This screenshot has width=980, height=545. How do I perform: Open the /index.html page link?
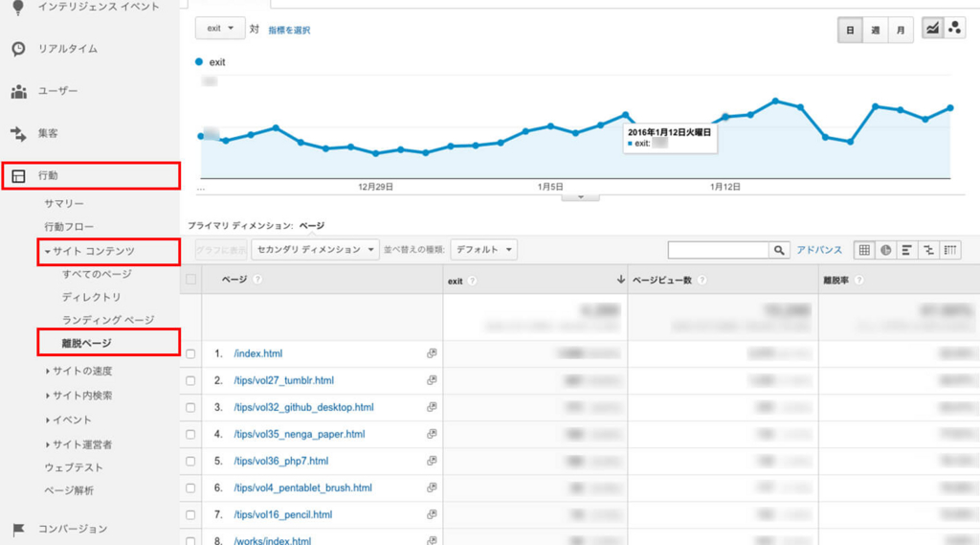pos(258,353)
